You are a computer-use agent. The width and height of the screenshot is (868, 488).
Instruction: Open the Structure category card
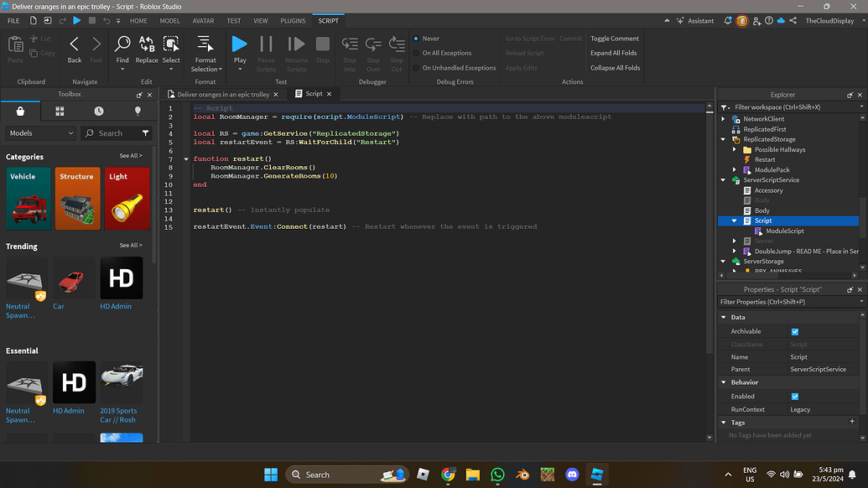[x=77, y=199]
